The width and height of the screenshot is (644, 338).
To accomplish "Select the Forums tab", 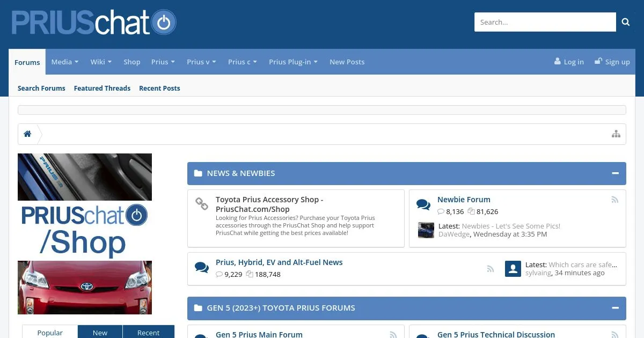I will [x=27, y=62].
